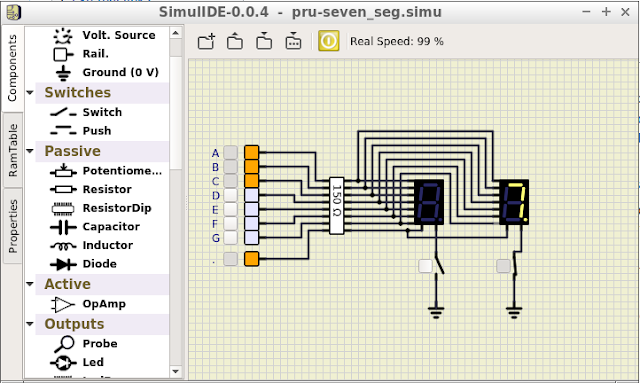The height and width of the screenshot is (383, 640).
Task: Toggle the F input switch button
Action: tap(231, 223)
